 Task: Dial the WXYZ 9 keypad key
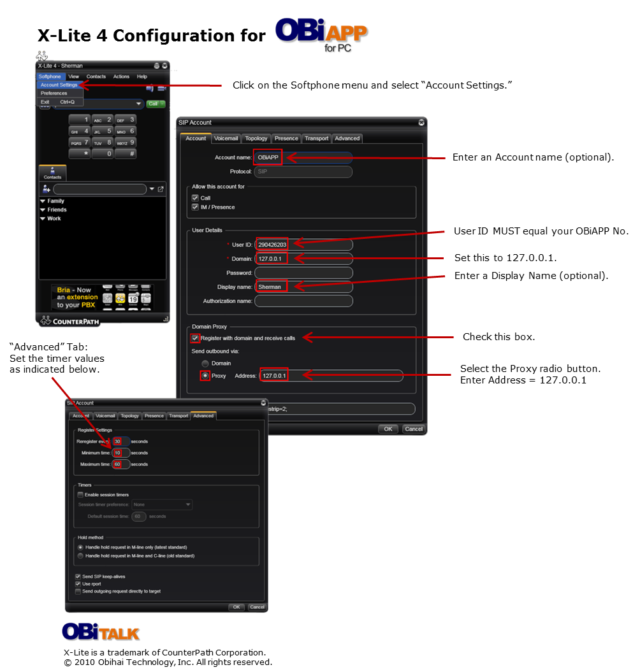point(126,142)
